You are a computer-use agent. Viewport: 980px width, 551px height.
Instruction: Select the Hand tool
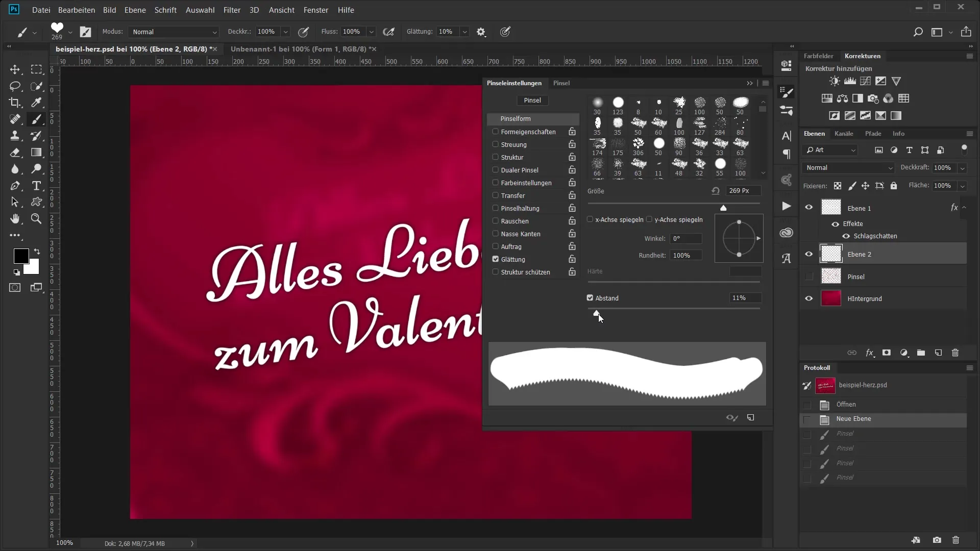tap(15, 219)
